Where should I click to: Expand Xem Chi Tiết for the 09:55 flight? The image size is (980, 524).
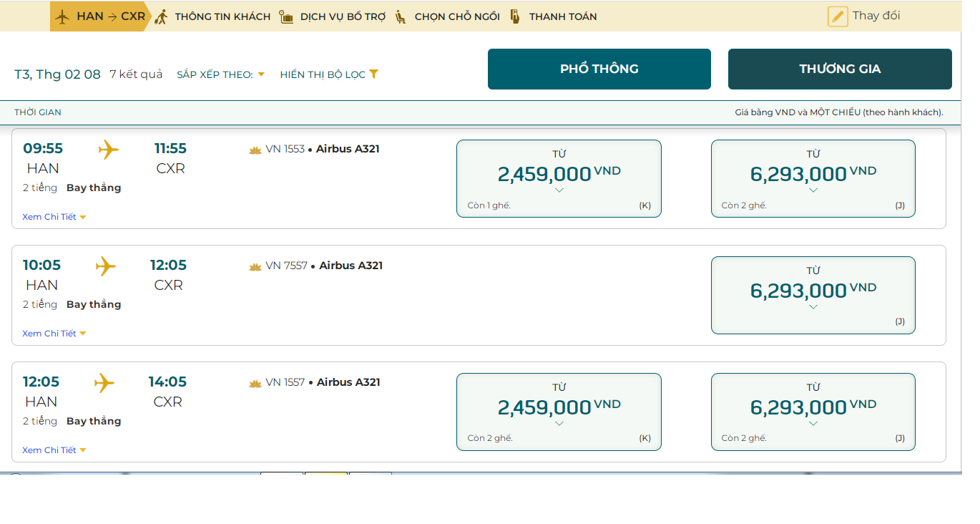54,217
